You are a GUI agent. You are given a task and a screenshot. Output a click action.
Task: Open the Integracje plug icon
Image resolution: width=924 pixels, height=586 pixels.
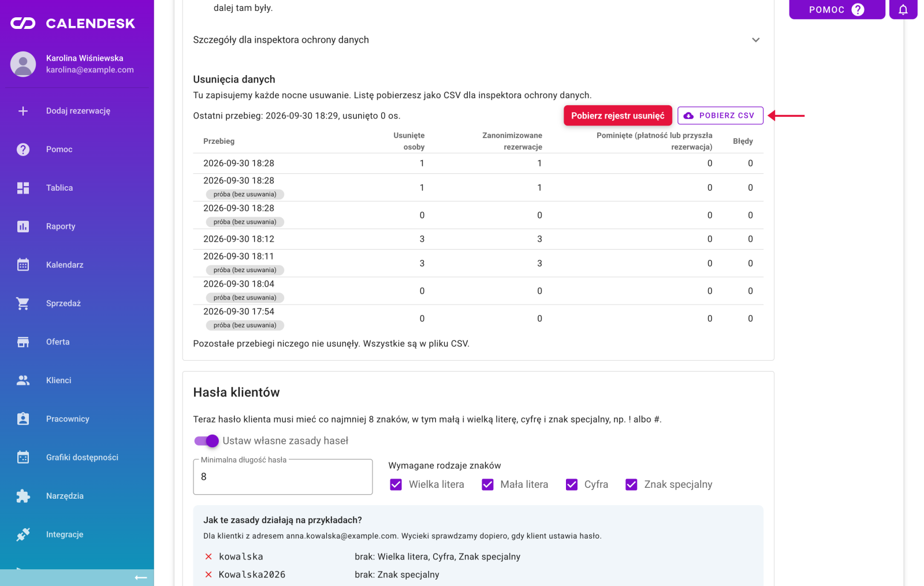[23, 535]
